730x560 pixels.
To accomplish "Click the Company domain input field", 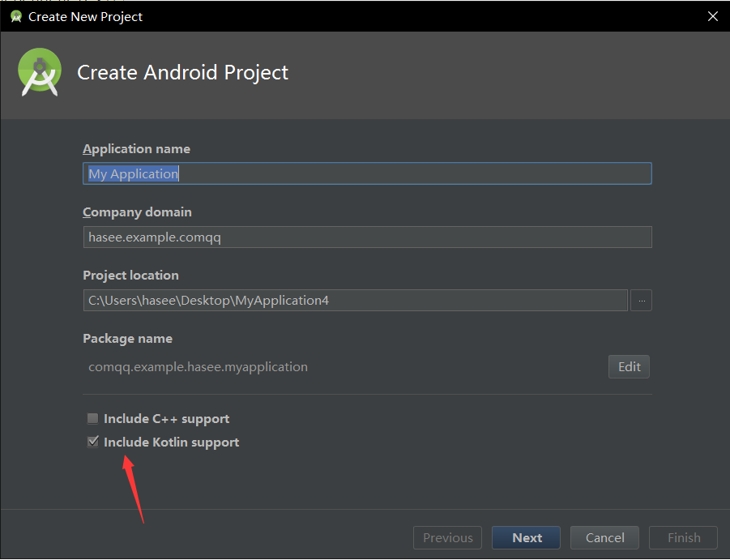I will pos(367,237).
